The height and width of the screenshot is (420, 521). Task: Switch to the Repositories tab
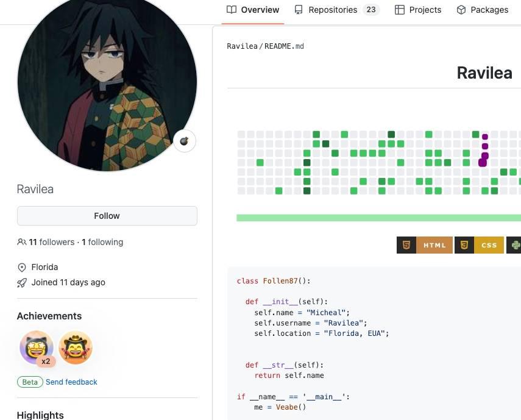click(x=337, y=10)
